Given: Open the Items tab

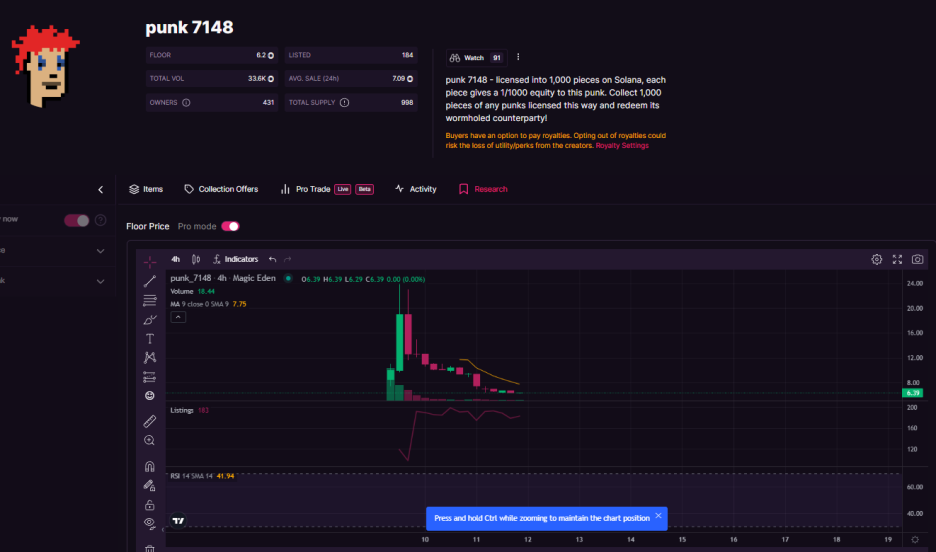Looking at the screenshot, I should pos(146,189).
